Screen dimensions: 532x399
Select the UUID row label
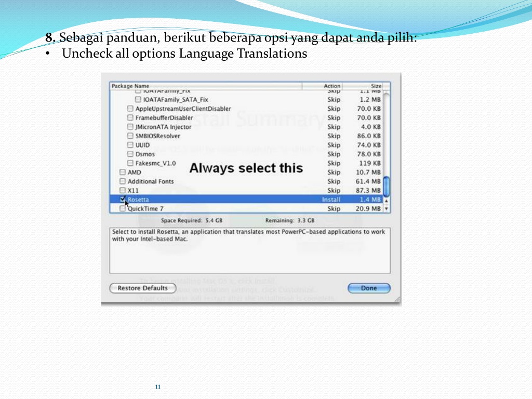[142, 145]
